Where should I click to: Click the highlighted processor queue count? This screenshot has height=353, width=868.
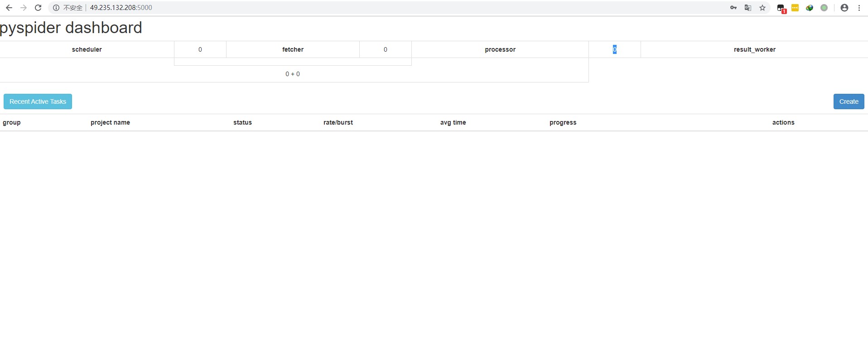(x=614, y=49)
